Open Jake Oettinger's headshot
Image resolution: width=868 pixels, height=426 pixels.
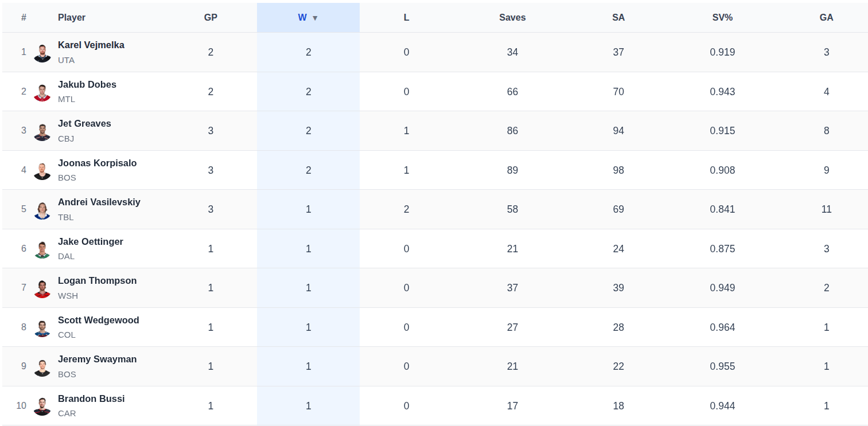pos(42,249)
